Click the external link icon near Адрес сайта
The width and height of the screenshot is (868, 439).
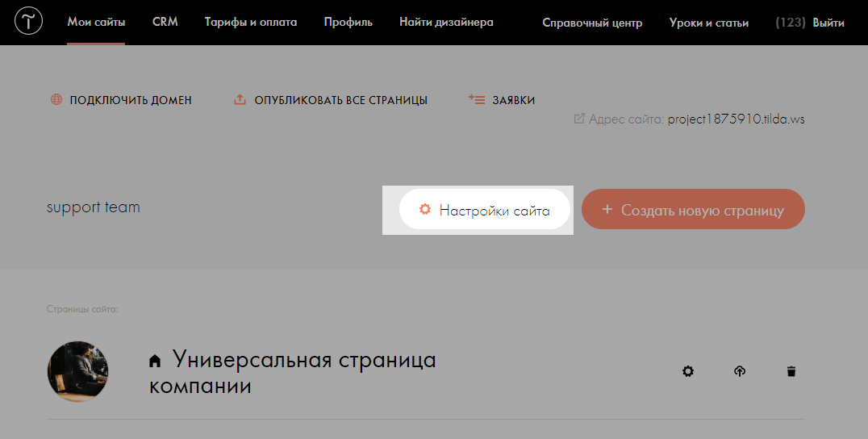579,119
